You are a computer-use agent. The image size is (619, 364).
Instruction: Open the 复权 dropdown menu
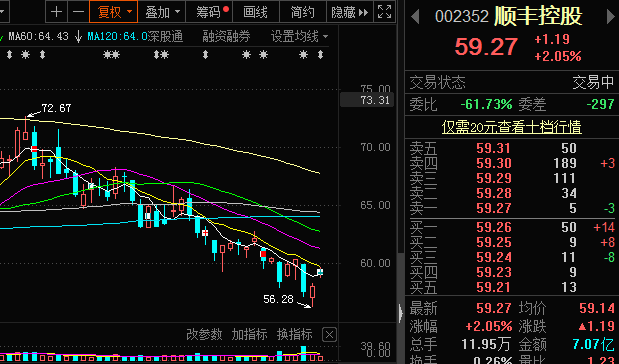[x=114, y=12]
